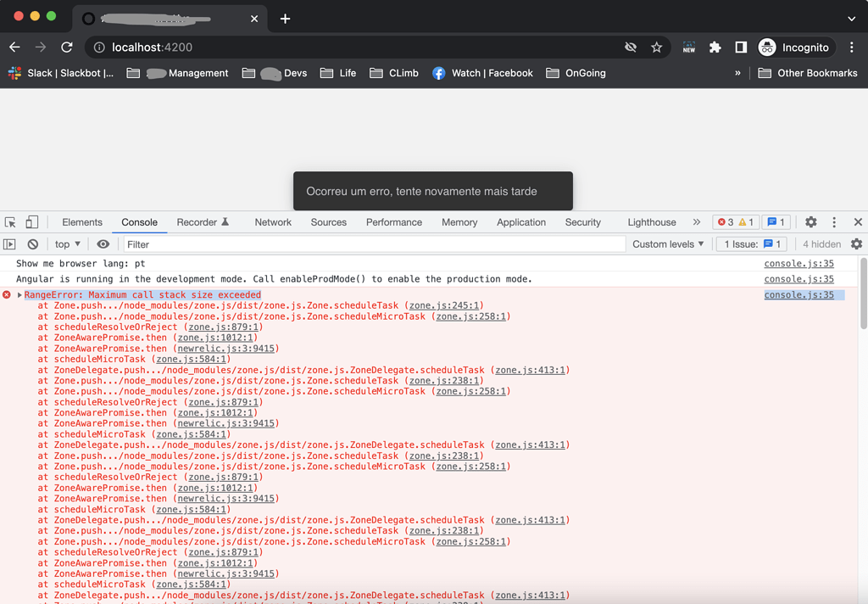The width and height of the screenshot is (868, 604).
Task: Open the Create live expression eye icon
Action: (102, 243)
